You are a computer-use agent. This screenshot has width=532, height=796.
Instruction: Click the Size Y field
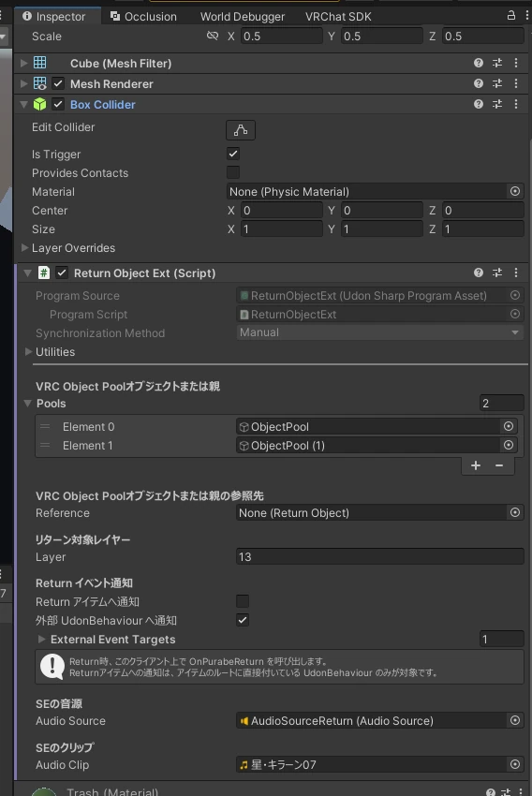coord(382,228)
